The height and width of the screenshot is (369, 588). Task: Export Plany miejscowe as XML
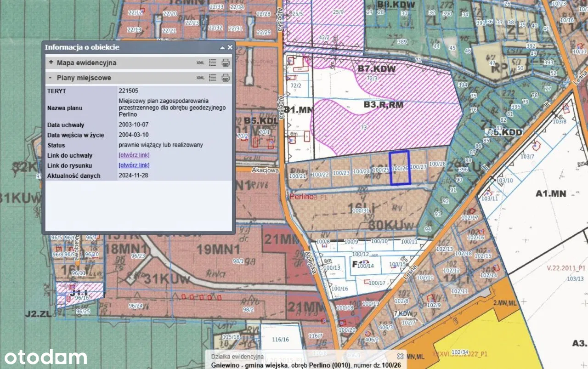coord(200,78)
